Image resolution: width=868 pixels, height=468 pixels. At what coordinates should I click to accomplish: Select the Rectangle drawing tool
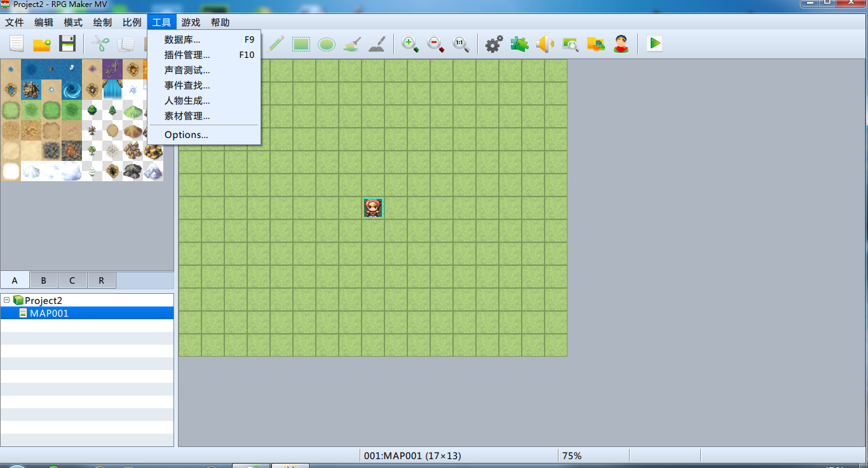[x=301, y=44]
